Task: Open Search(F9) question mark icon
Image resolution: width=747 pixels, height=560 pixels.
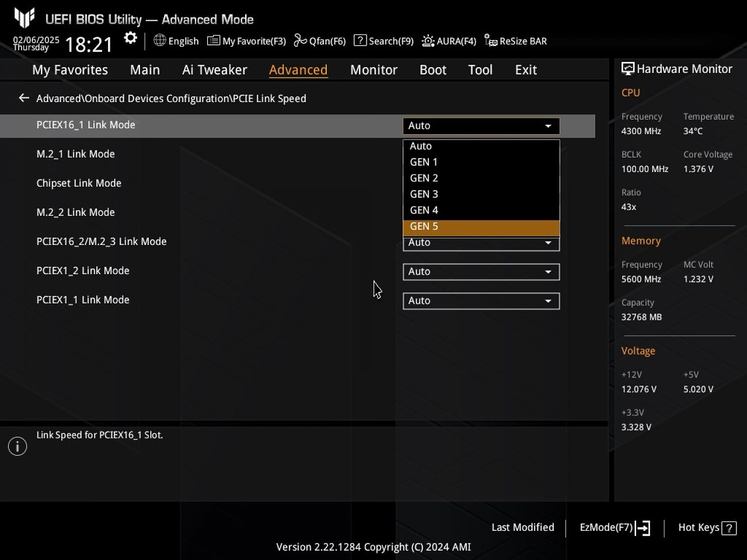Action: (360, 40)
